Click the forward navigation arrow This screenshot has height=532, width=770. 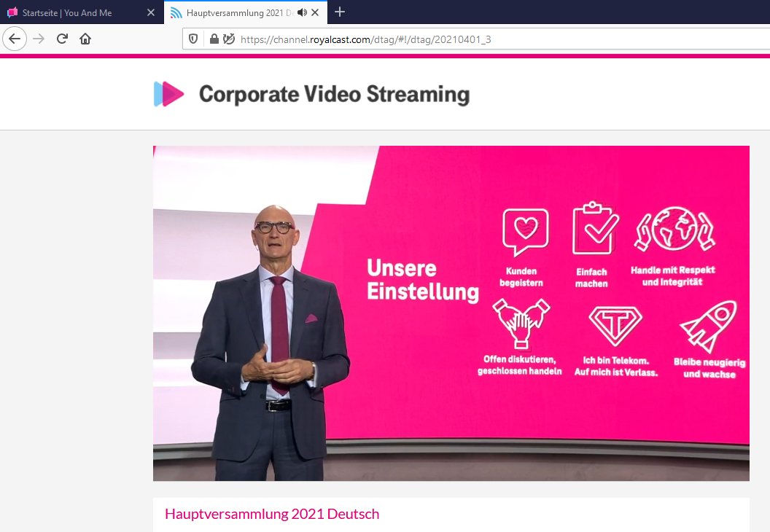click(x=39, y=39)
